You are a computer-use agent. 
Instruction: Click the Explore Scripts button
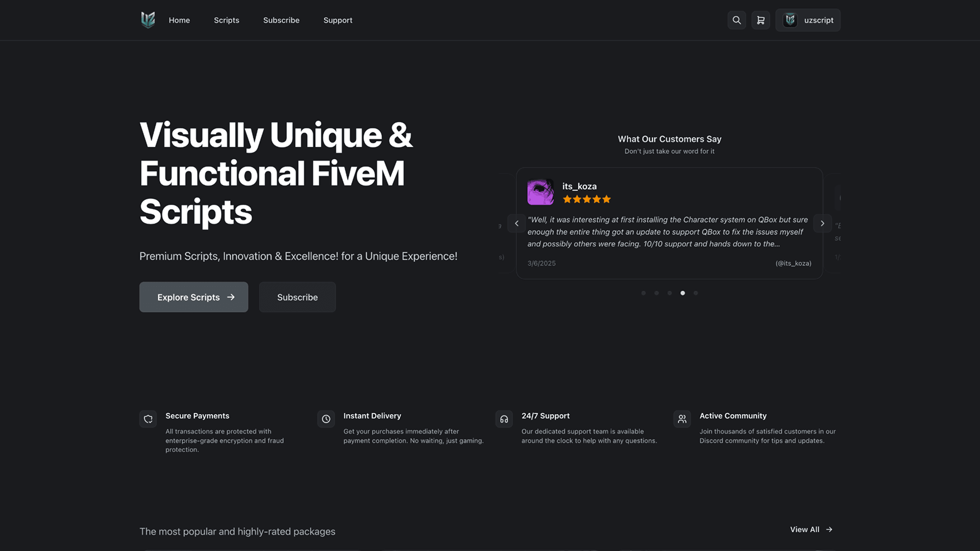(x=193, y=297)
